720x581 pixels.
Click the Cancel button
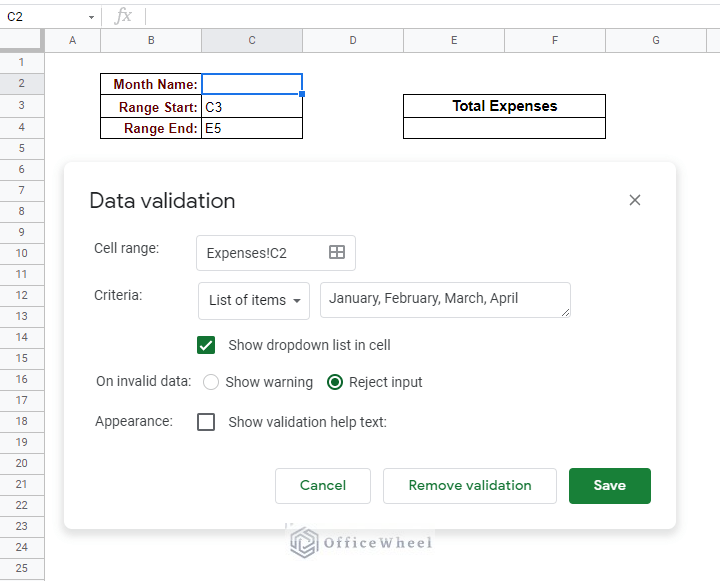[323, 485]
